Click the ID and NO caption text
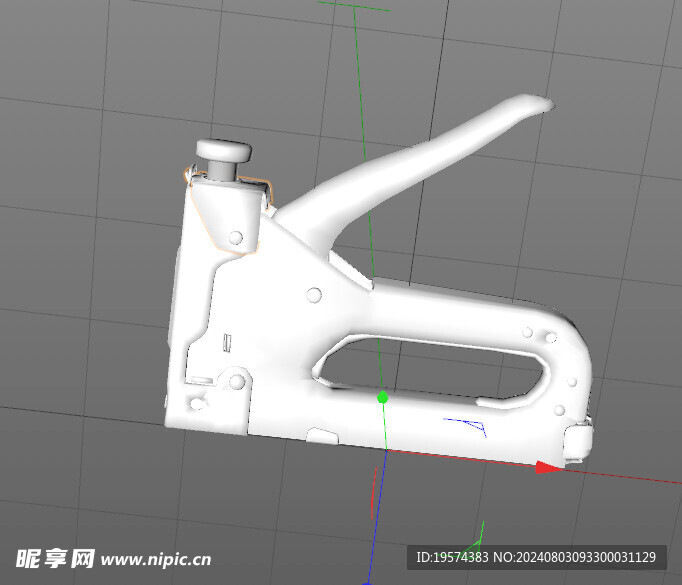682x585 pixels. (x=535, y=557)
